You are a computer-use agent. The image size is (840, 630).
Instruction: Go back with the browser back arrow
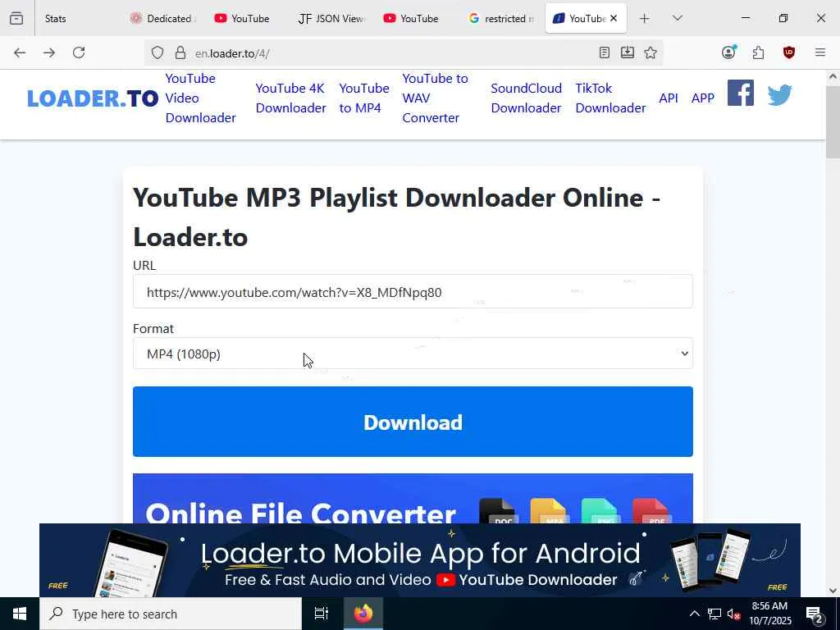20,52
